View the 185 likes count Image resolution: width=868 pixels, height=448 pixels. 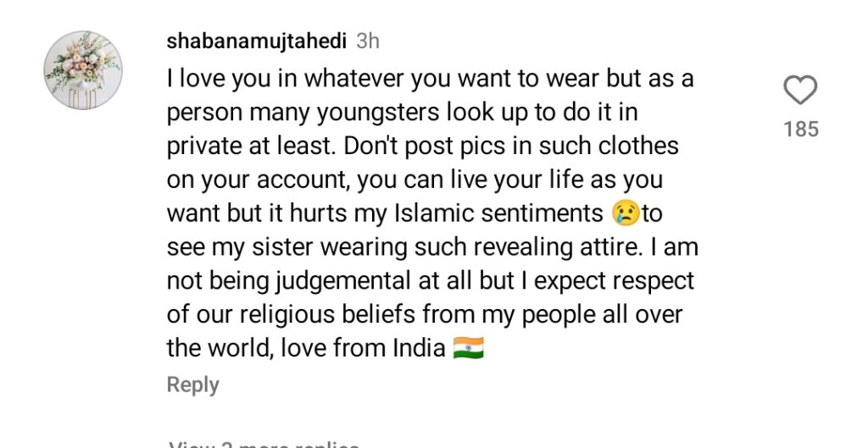pyautogui.click(x=800, y=130)
